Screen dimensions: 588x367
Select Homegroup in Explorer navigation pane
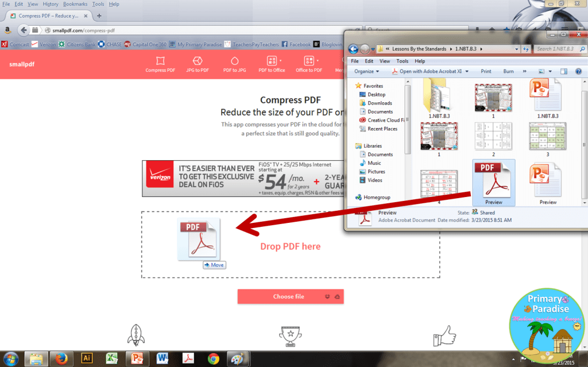point(373,197)
